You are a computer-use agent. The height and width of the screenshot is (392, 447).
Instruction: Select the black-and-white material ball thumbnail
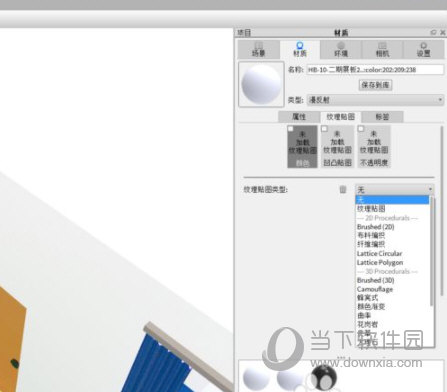[324, 378]
